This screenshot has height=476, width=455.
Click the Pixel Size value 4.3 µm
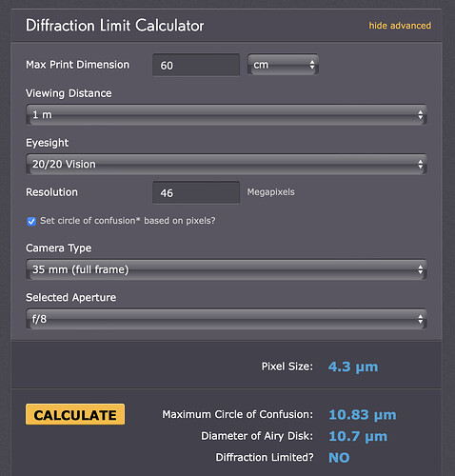pyautogui.click(x=353, y=367)
